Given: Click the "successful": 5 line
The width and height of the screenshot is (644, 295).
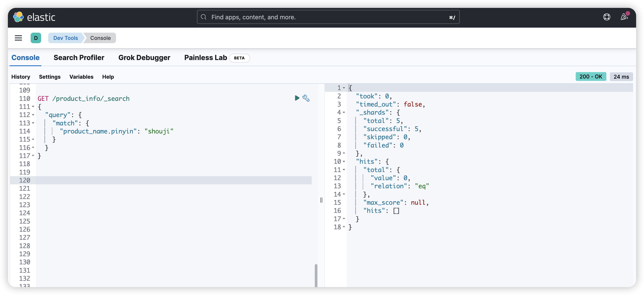Looking at the screenshot, I should tap(392, 129).
